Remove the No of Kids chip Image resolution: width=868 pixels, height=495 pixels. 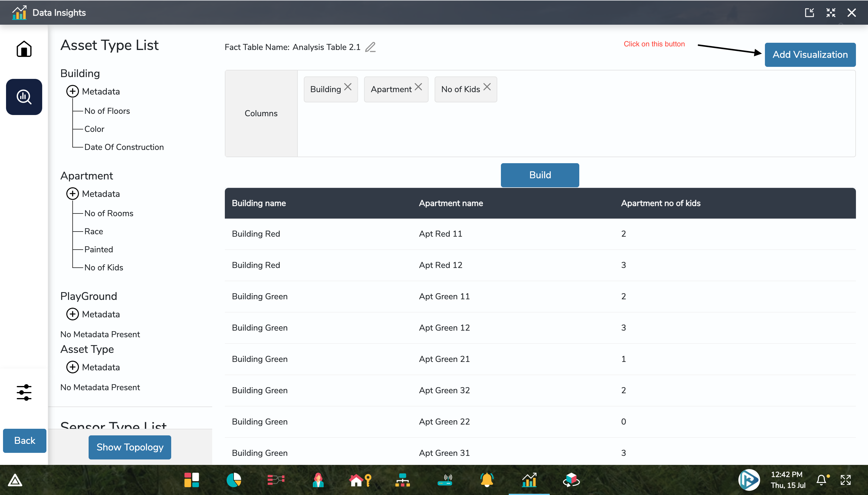(x=487, y=87)
